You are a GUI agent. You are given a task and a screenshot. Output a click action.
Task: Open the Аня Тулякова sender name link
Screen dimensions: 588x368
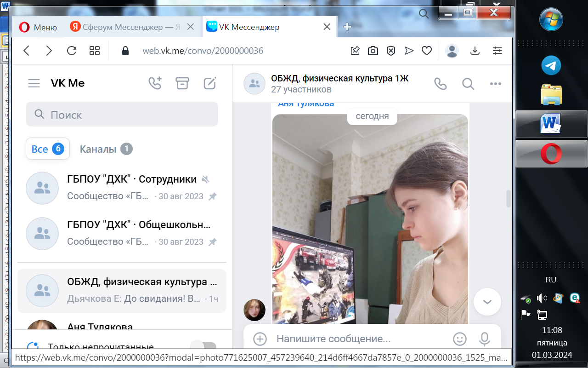pos(306,104)
